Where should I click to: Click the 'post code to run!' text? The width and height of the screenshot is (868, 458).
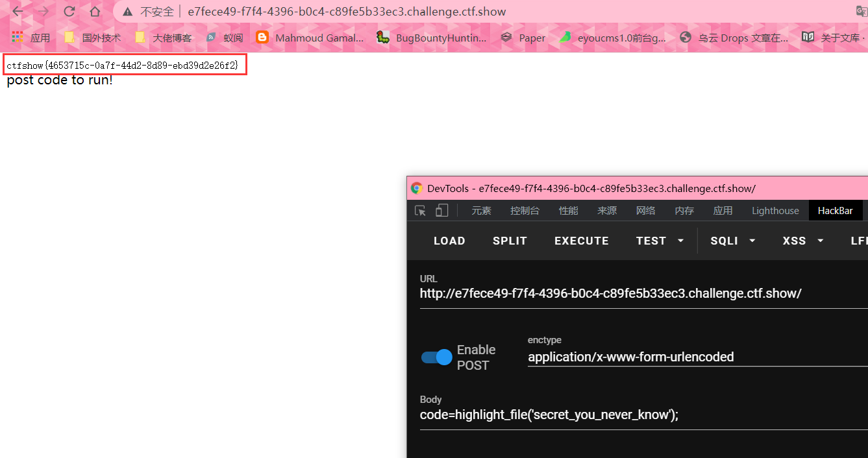tap(60, 80)
